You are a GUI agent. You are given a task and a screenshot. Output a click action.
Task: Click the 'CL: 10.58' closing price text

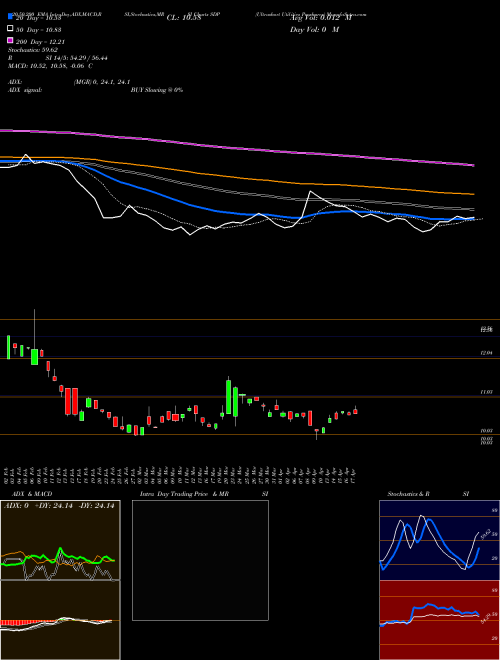pyautogui.click(x=184, y=18)
